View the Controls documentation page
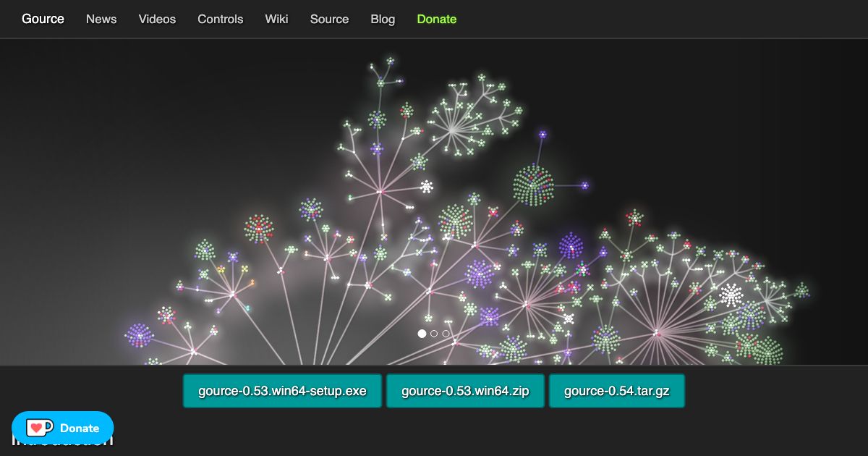Viewport: 868px width, 456px height. 221,19
